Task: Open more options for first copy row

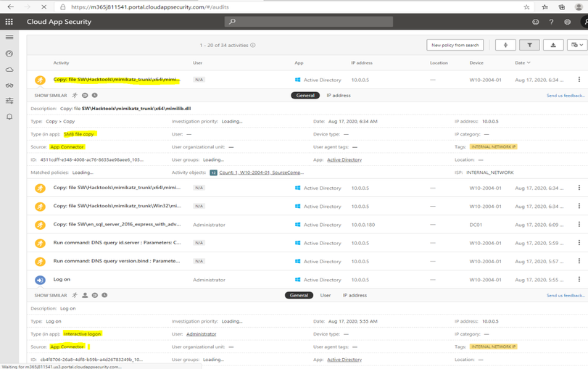Action: tap(579, 80)
